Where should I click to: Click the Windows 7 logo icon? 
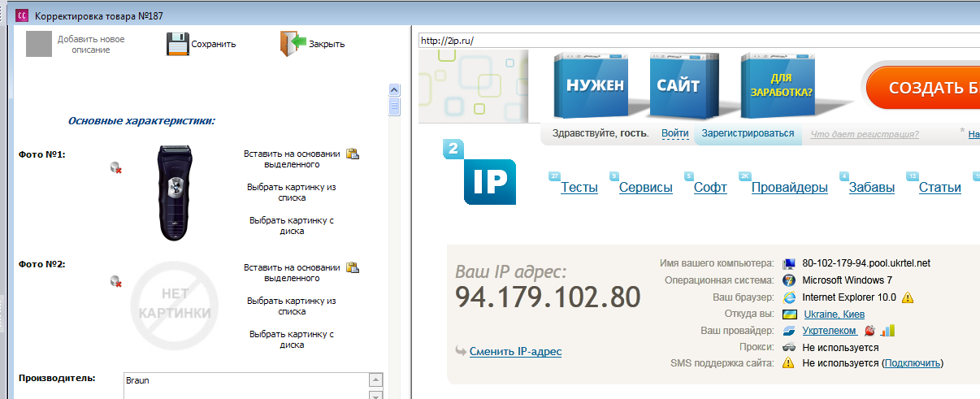click(x=789, y=280)
